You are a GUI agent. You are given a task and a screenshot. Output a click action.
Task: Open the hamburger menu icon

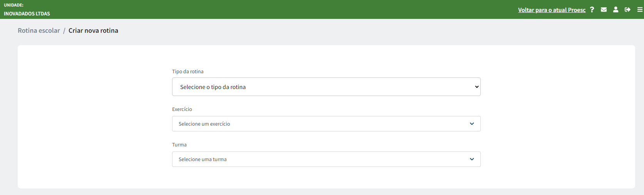click(x=640, y=10)
